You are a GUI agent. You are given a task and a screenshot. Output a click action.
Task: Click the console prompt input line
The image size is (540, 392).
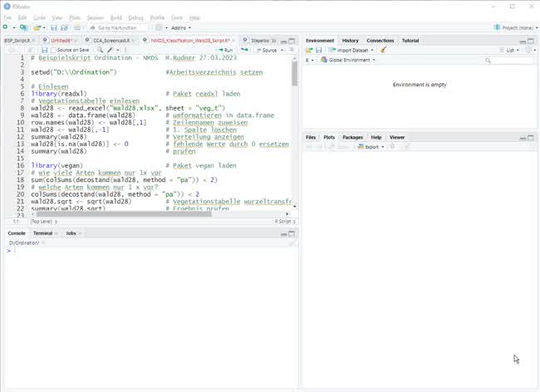point(151,251)
